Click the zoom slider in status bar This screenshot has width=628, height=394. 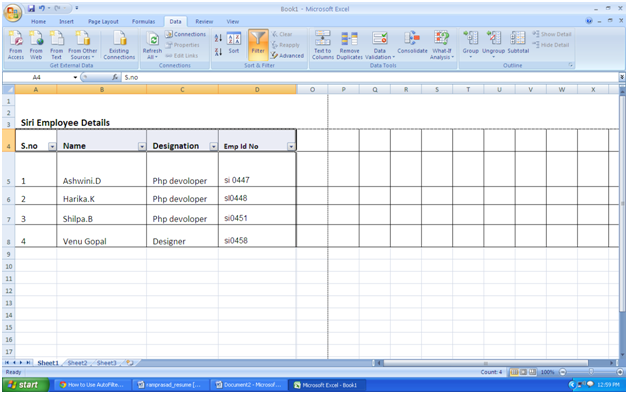pos(591,372)
